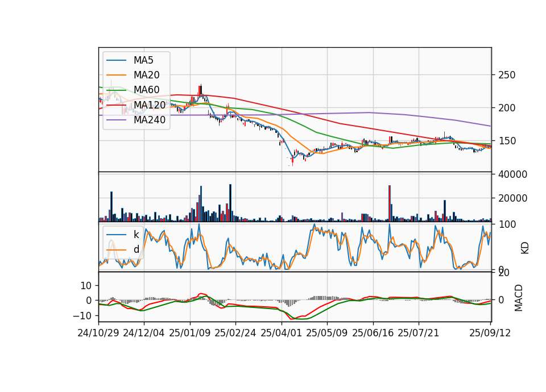Select the MA20 legend label
Screen dimensions: 546x392
click(x=147, y=75)
